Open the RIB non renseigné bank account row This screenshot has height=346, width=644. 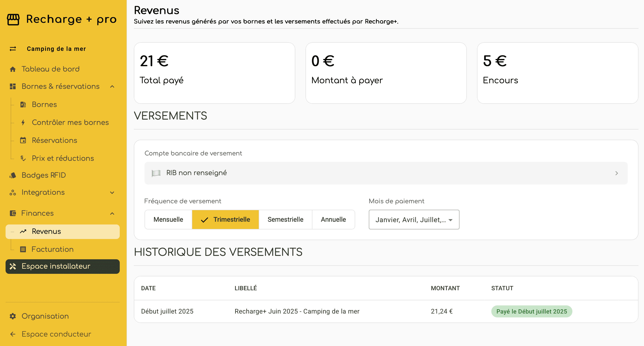[386, 173]
